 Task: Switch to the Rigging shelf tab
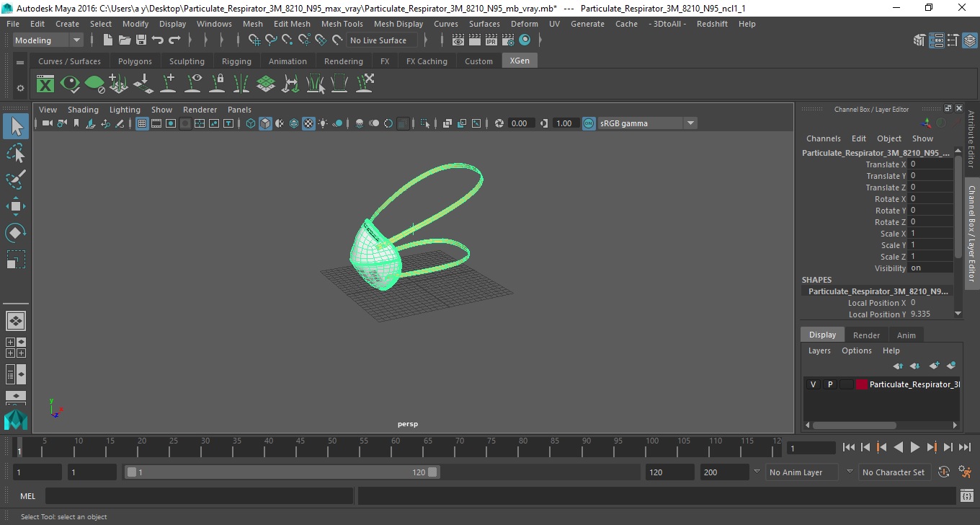coord(236,61)
